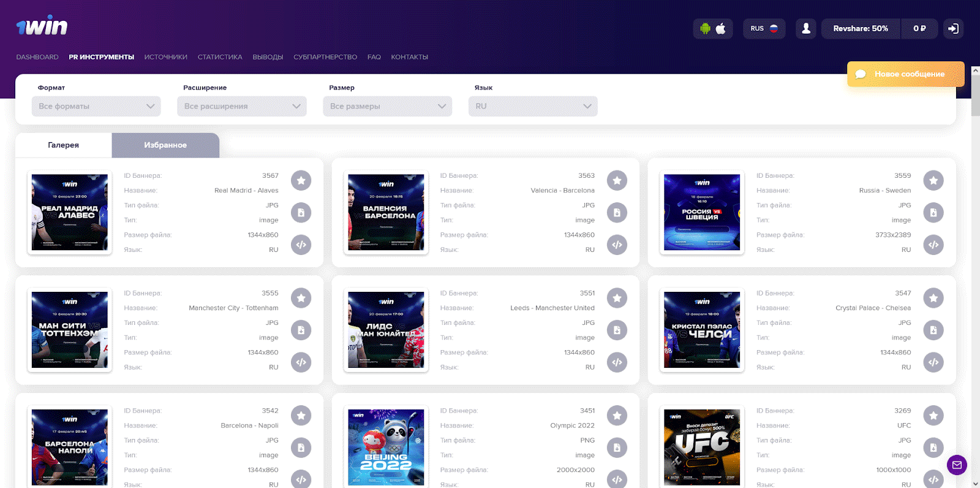Screen dimensions: 980x488
Task: Open Beijing 2022 Olympic banner thumbnail
Action: point(386,448)
